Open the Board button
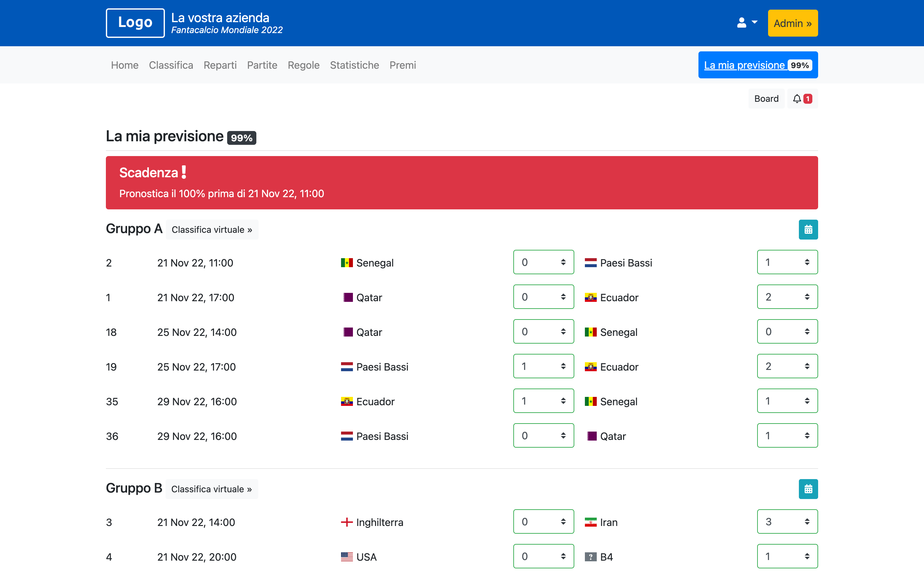The width and height of the screenshot is (924, 578). point(766,99)
